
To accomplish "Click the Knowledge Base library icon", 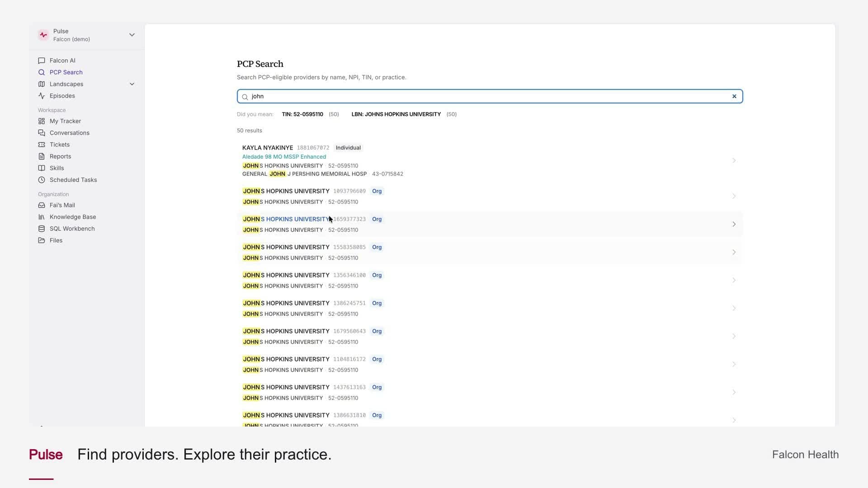I will (42, 217).
